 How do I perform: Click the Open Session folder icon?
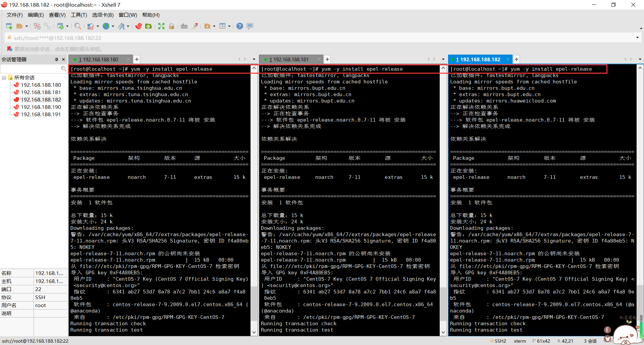(20, 26)
